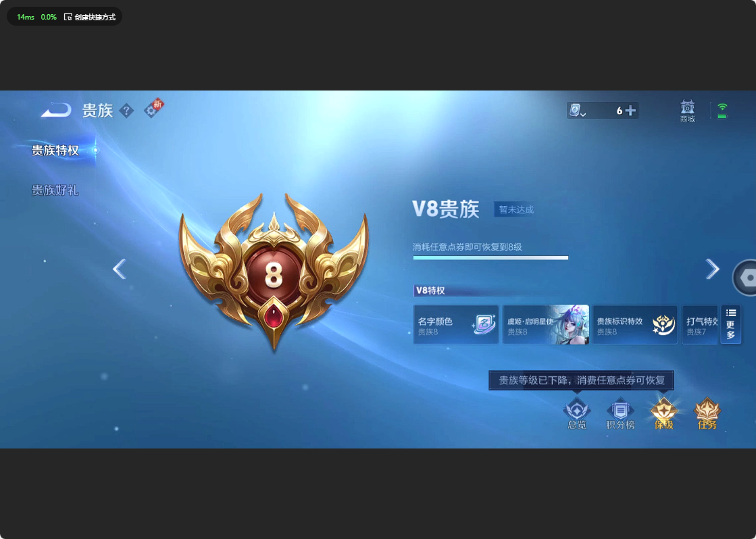Show previous noble level with left arrow
Viewport: 756px width, 539px height.
tap(119, 269)
